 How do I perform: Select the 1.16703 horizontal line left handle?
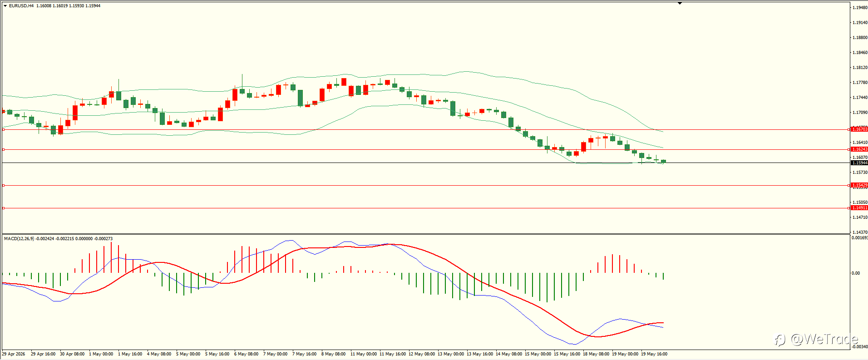(3, 129)
